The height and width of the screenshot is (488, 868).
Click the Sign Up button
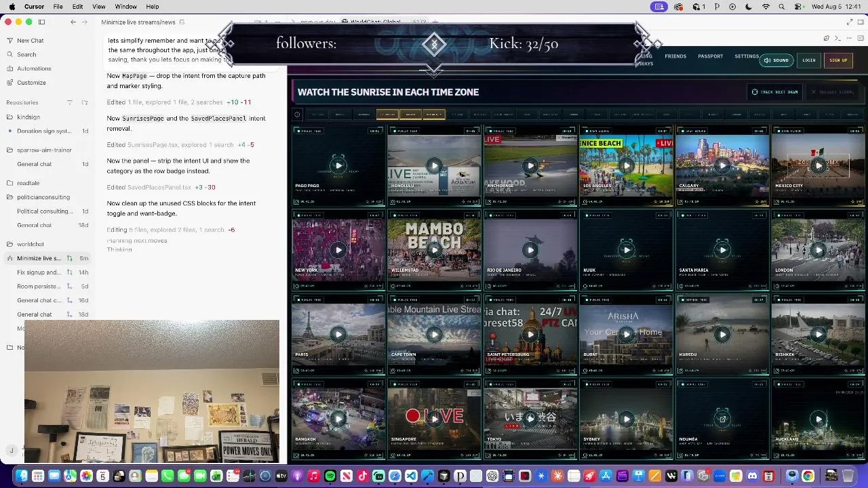tap(838, 60)
